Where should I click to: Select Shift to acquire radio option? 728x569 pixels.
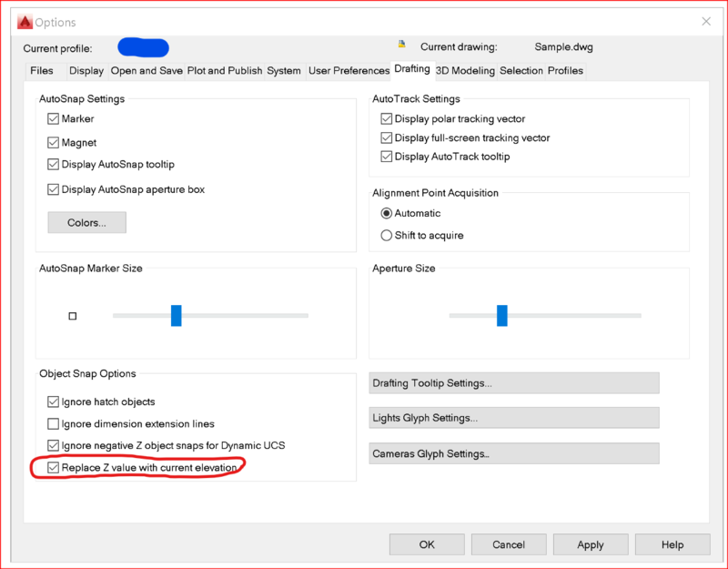386,236
